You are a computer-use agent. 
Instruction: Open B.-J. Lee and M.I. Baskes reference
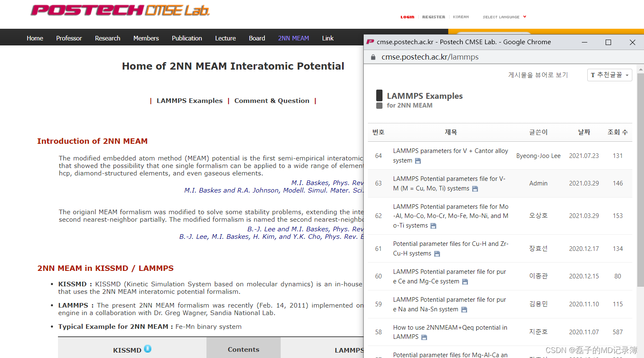coord(305,229)
